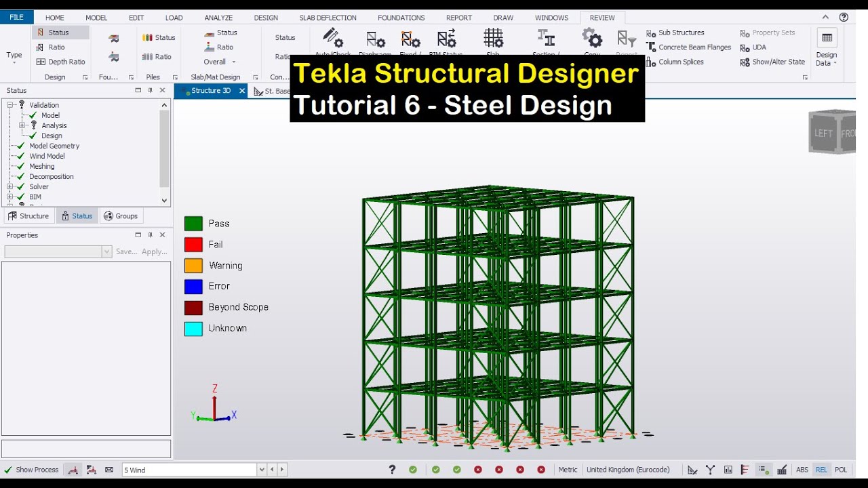Image resolution: width=868 pixels, height=488 pixels.
Task: Show Slab/Mat Design Status
Action: click(x=220, y=33)
